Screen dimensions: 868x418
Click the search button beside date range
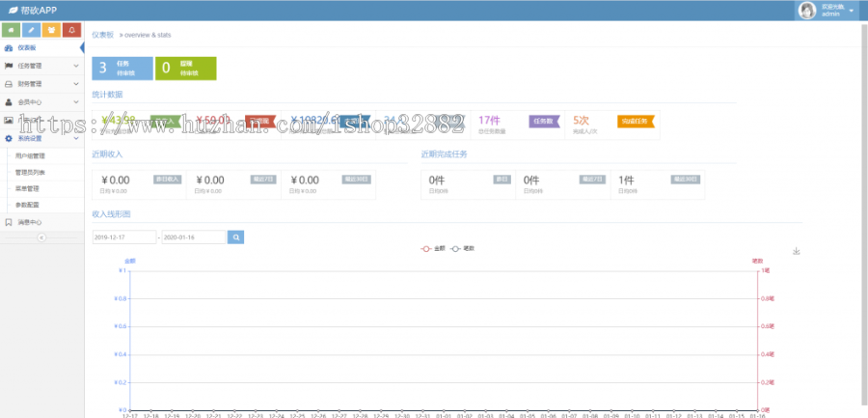[x=235, y=237]
